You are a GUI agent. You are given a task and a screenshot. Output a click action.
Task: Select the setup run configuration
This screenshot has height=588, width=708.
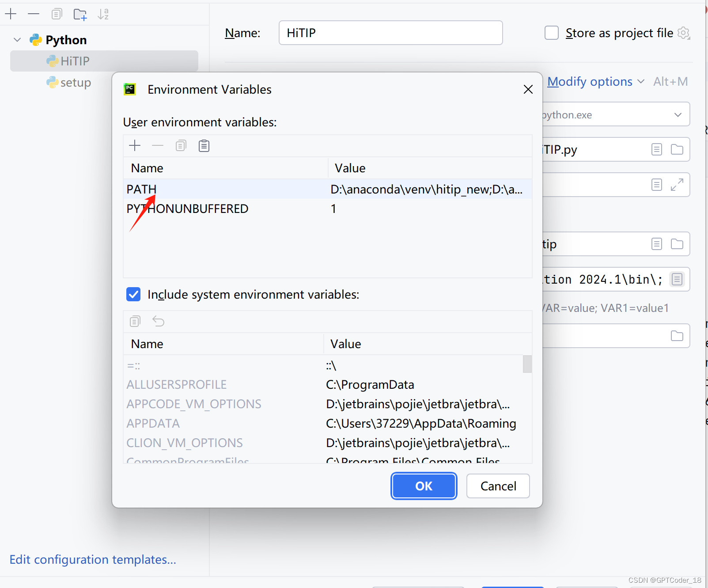point(76,82)
